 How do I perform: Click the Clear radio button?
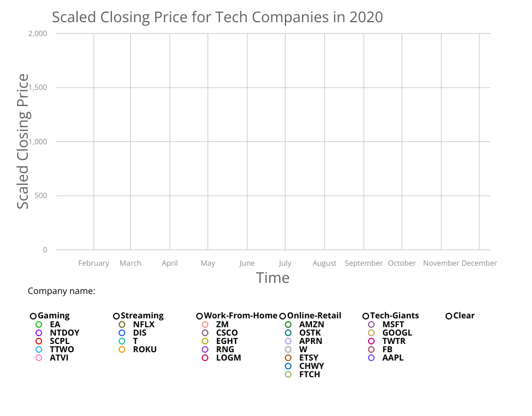tap(449, 316)
